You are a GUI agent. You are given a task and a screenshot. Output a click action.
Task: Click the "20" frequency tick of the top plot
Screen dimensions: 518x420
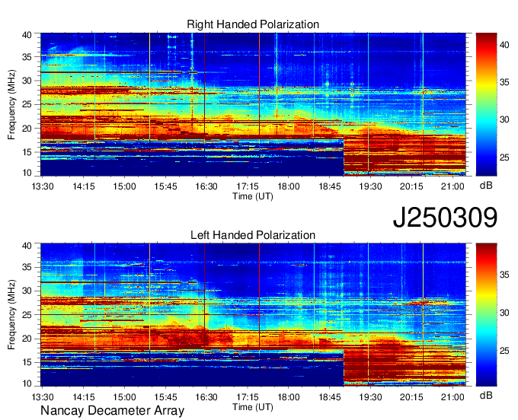(x=27, y=129)
